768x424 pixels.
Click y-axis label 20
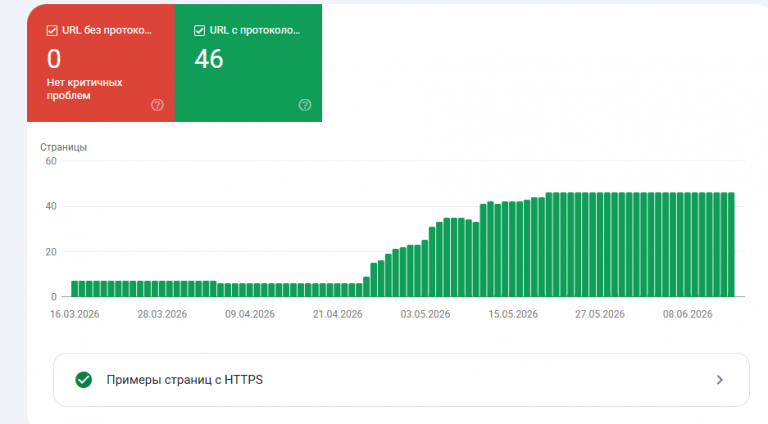pos(51,252)
